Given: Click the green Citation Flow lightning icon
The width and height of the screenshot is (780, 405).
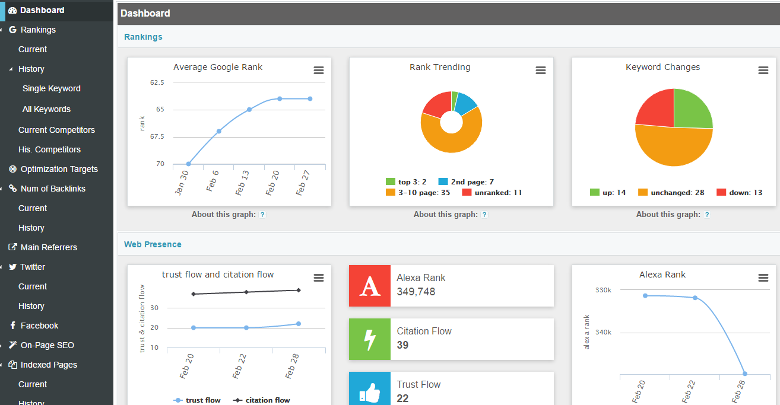Looking at the screenshot, I should [370, 339].
